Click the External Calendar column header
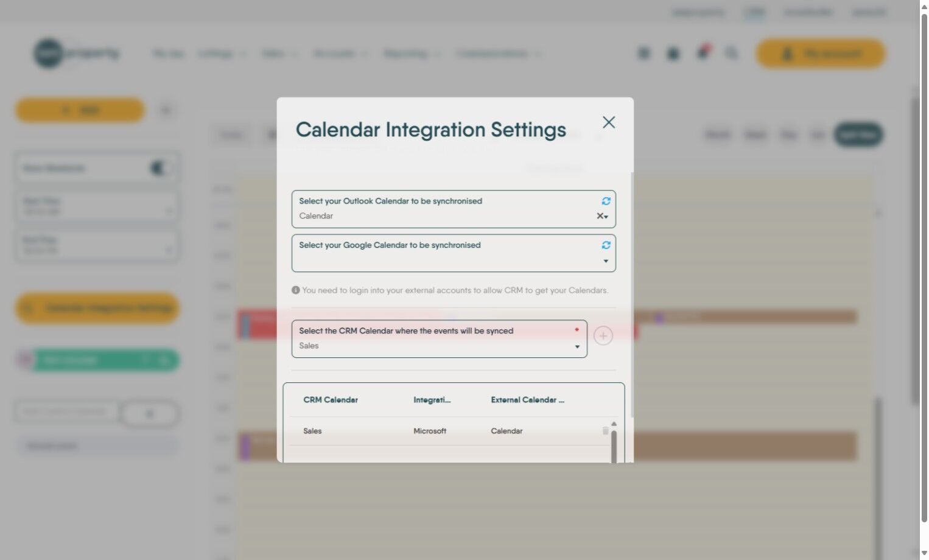The image size is (929, 560). pyautogui.click(x=527, y=400)
